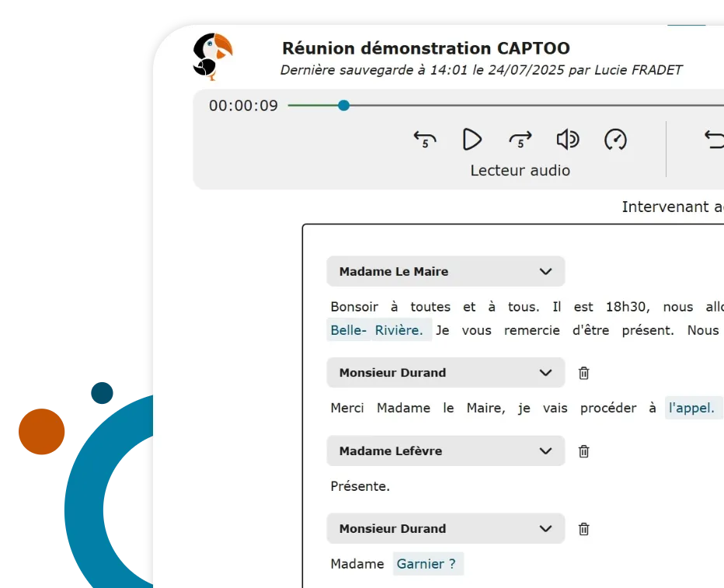Click the audio progress slider handle
Viewport: 724px width, 588px height.
(343, 106)
